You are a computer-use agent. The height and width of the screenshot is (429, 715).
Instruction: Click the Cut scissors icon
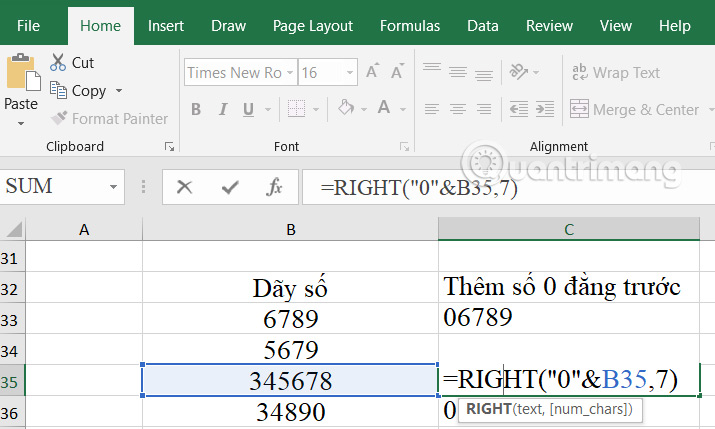coord(58,62)
